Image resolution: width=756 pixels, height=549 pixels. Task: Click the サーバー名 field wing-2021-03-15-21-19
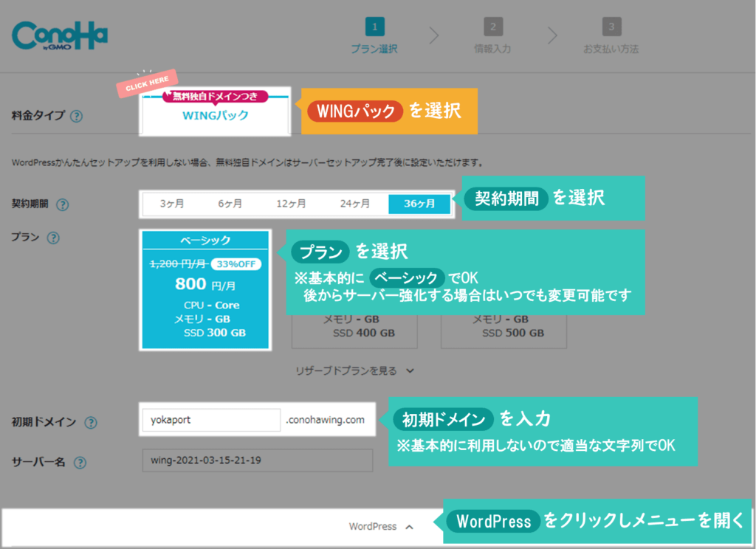coord(258,460)
